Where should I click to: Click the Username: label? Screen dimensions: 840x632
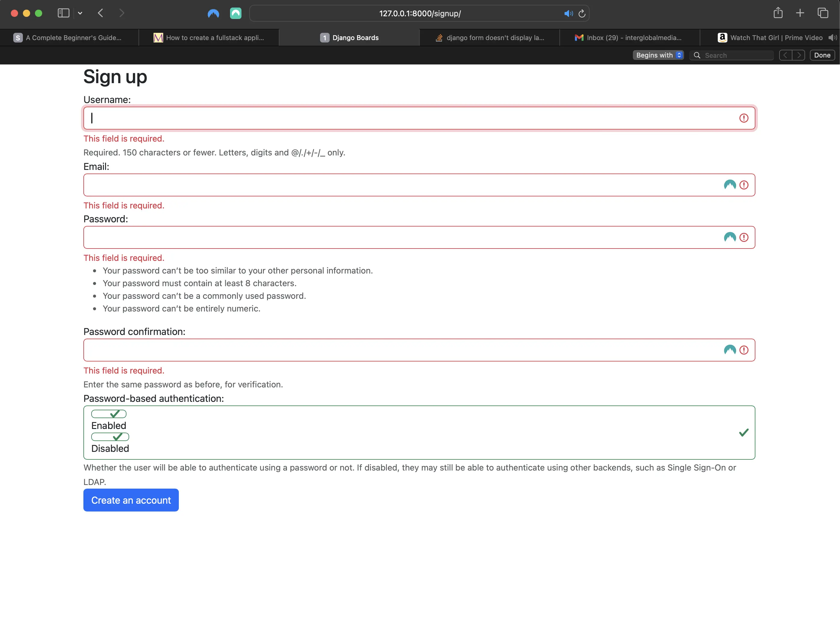click(107, 100)
